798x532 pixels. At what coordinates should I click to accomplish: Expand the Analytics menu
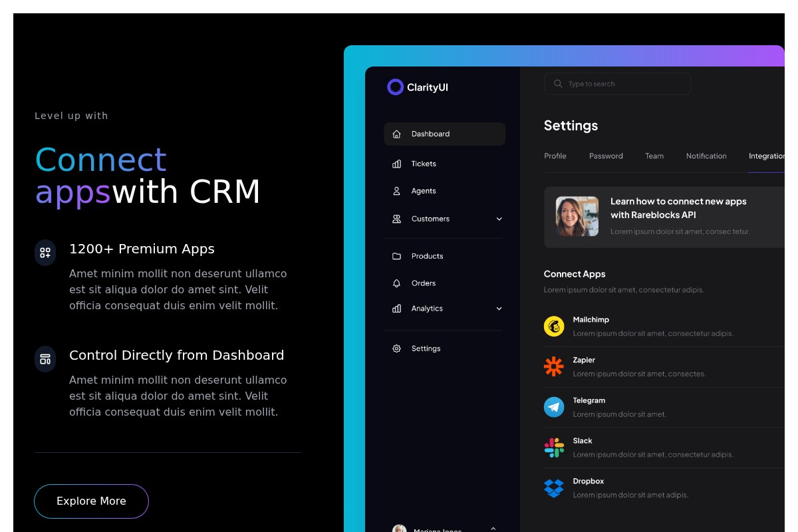click(499, 308)
